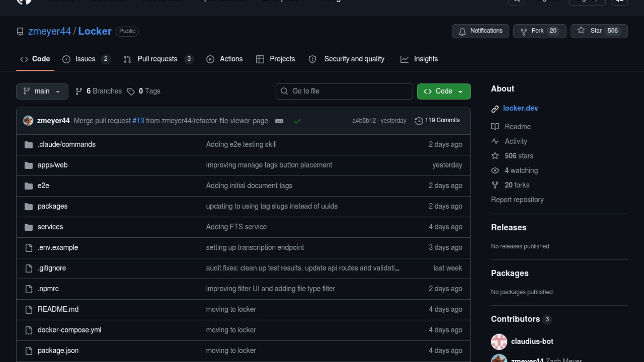Expand the green Code dropdown
Screen dimensions: 644x362
[x=443, y=92]
